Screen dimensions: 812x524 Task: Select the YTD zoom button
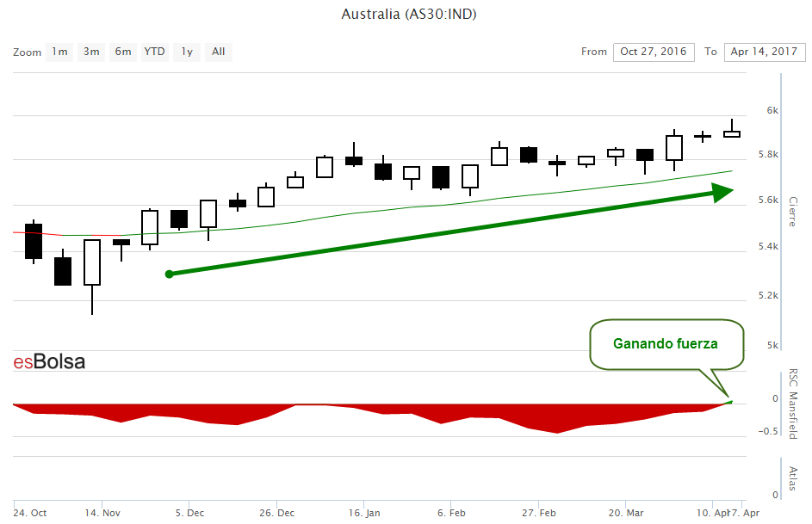pyautogui.click(x=154, y=52)
